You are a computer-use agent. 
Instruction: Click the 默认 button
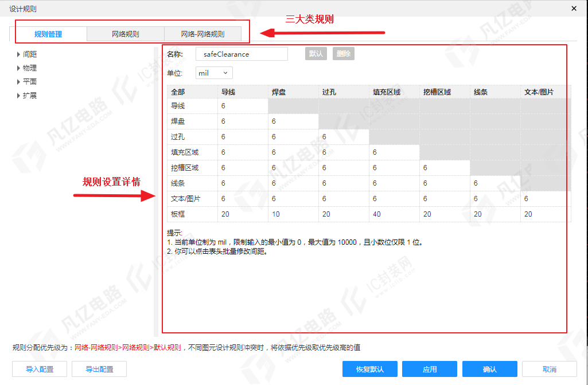[x=316, y=53]
